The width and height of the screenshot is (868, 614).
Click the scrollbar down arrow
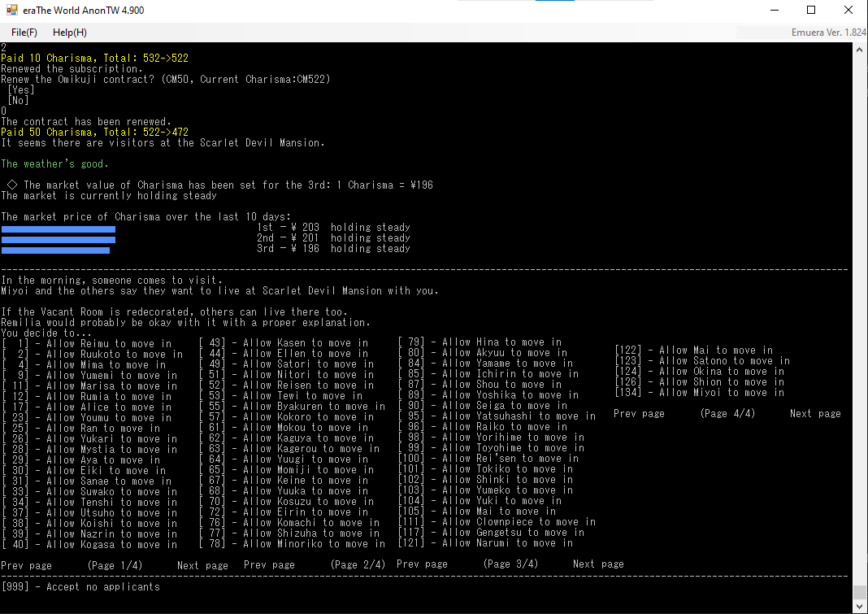pyautogui.click(x=860, y=607)
